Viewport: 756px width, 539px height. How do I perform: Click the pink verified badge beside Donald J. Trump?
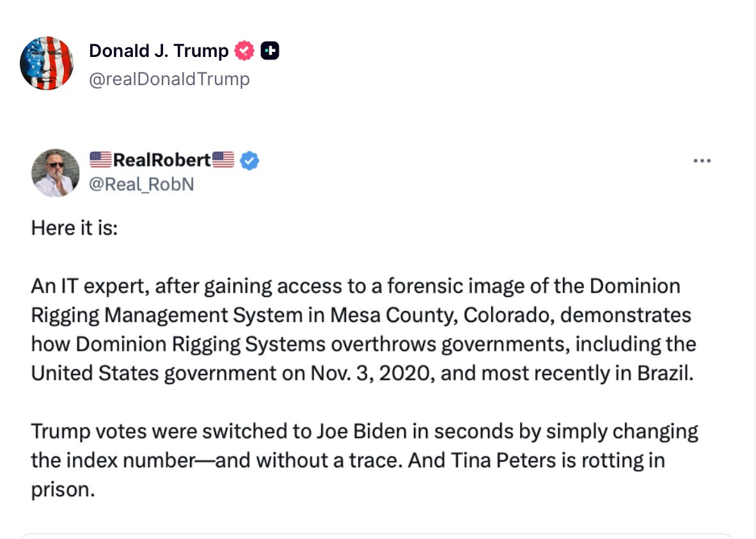(x=244, y=50)
